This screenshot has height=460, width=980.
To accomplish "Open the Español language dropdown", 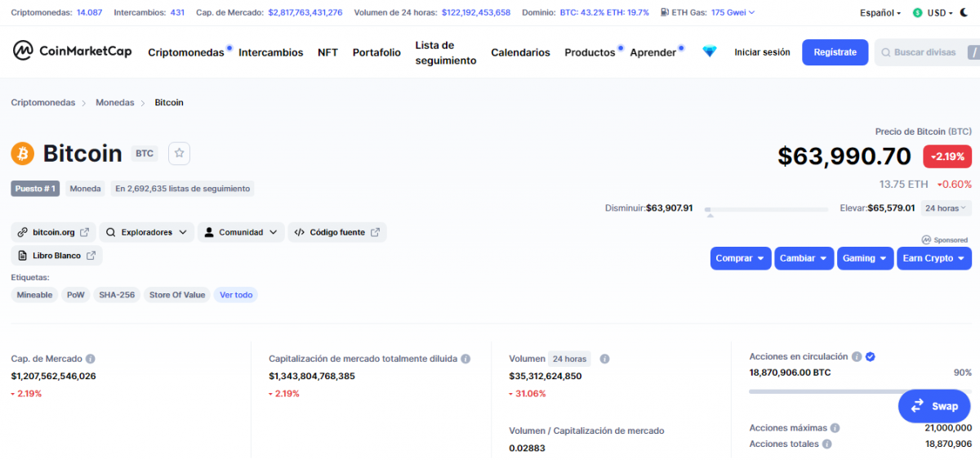I will (x=880, y=13).
